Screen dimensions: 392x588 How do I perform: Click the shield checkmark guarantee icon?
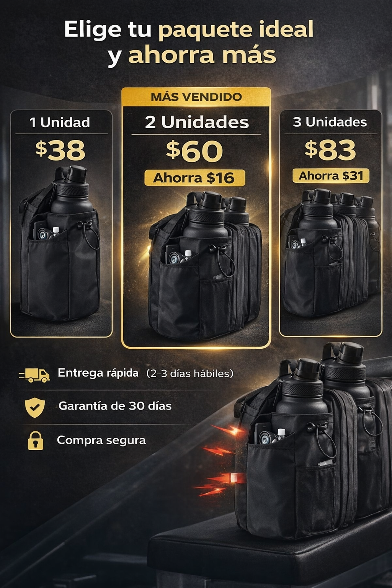pyautogui.click(x=35, y=407)
